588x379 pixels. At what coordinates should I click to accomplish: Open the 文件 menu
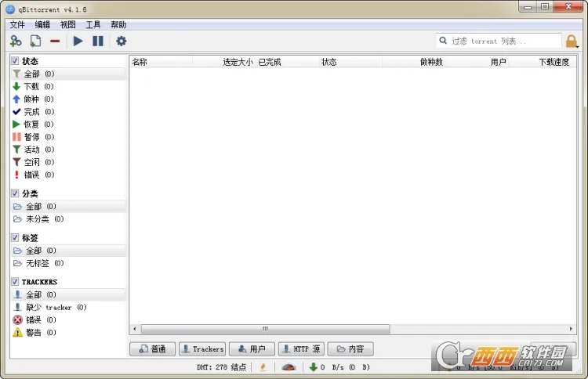click(x=17, y=24)
